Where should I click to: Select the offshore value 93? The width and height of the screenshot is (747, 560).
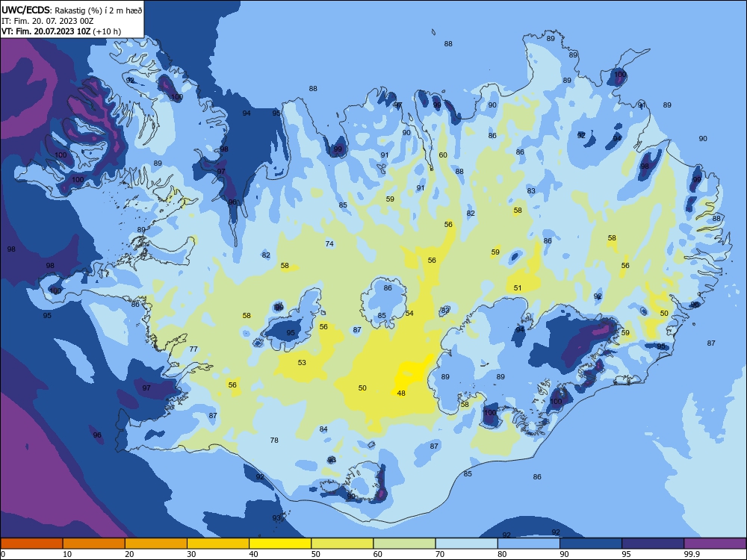click(276, 518)
